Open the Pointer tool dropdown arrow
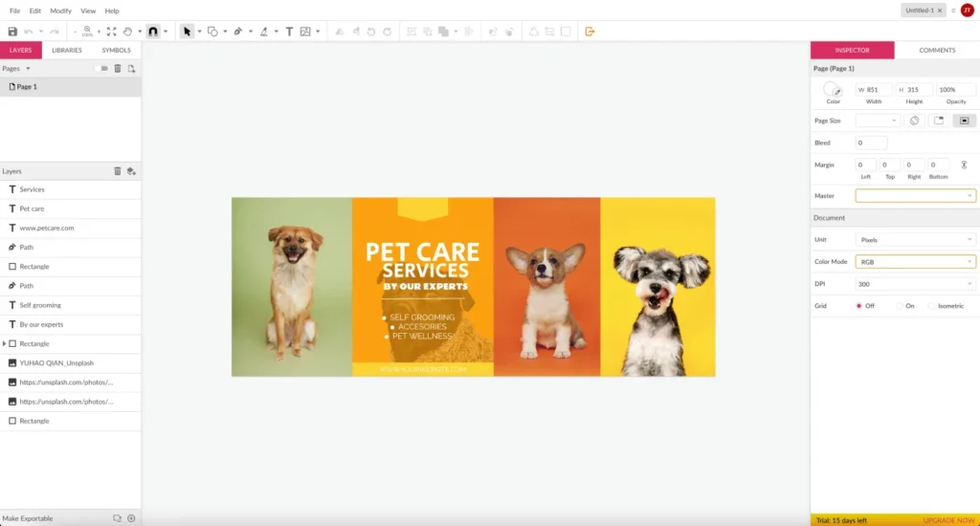 tap(199, 32)
